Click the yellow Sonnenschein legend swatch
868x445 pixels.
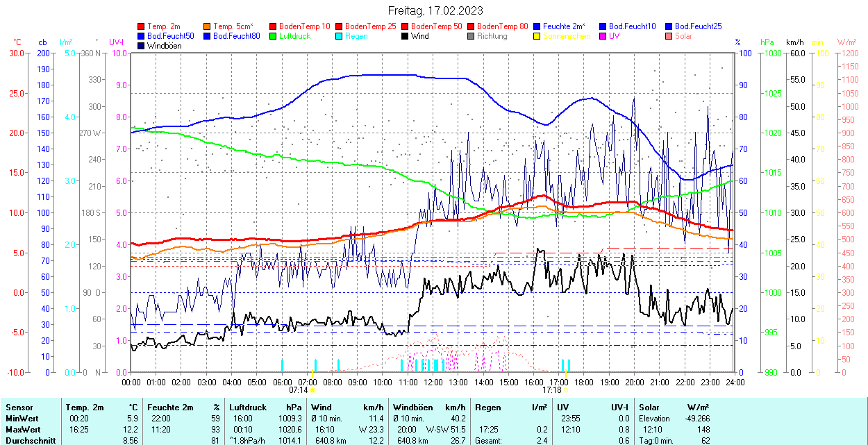point(537,35)
